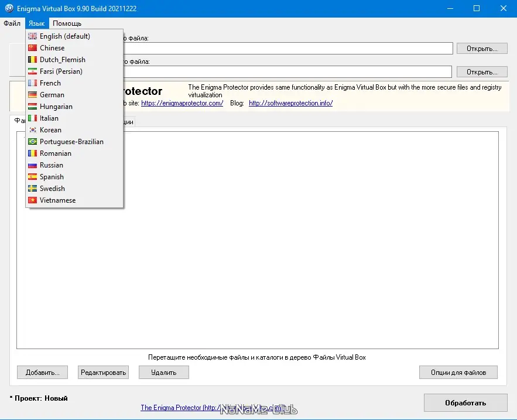This screenshot has width=517, height=420.
Task: Click The Enigma Protector footer link
Action: 213,408
